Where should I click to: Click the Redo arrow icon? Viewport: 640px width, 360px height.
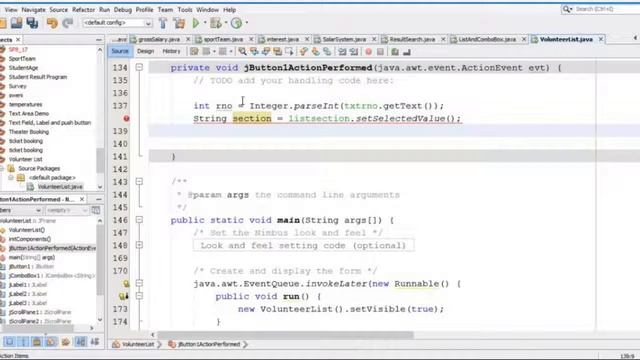coord(68,23)
